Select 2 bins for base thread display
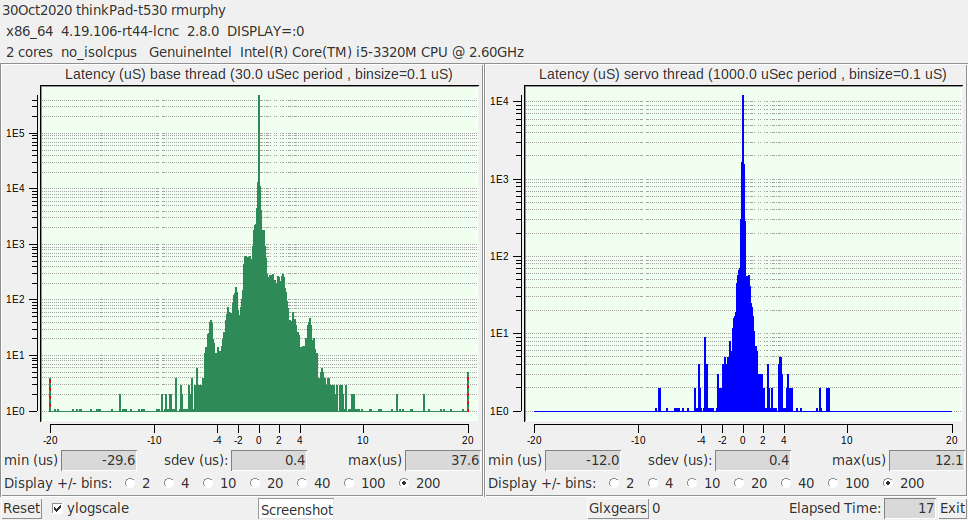This screenshot has height=520, width=968. 130,483
